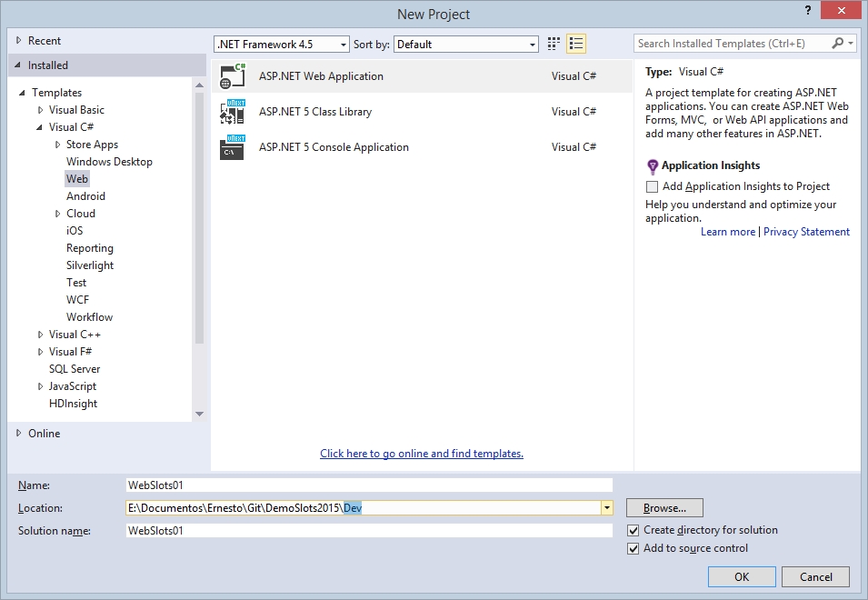868x600 pixels.
Task: Select HDInsight template category
Action: coord(73,404)
